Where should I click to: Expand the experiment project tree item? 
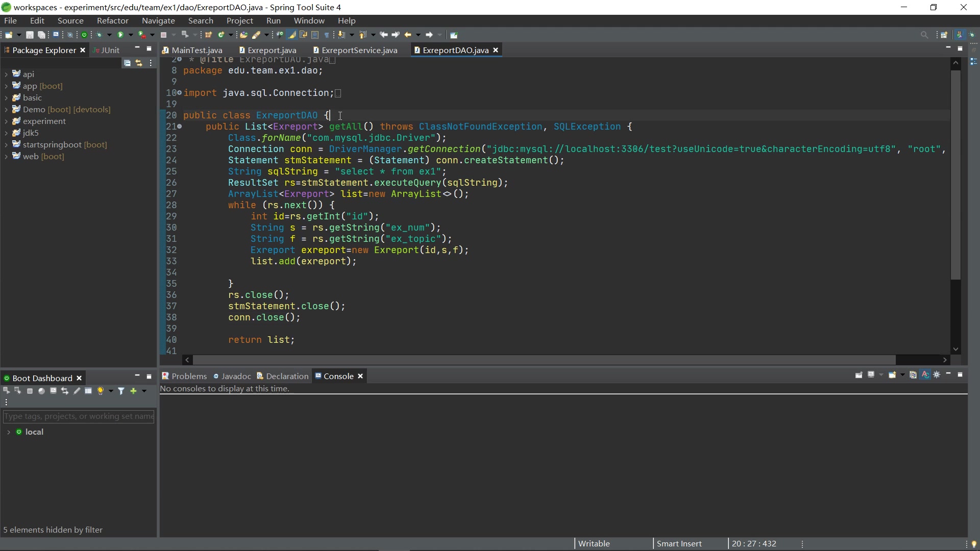6,121
